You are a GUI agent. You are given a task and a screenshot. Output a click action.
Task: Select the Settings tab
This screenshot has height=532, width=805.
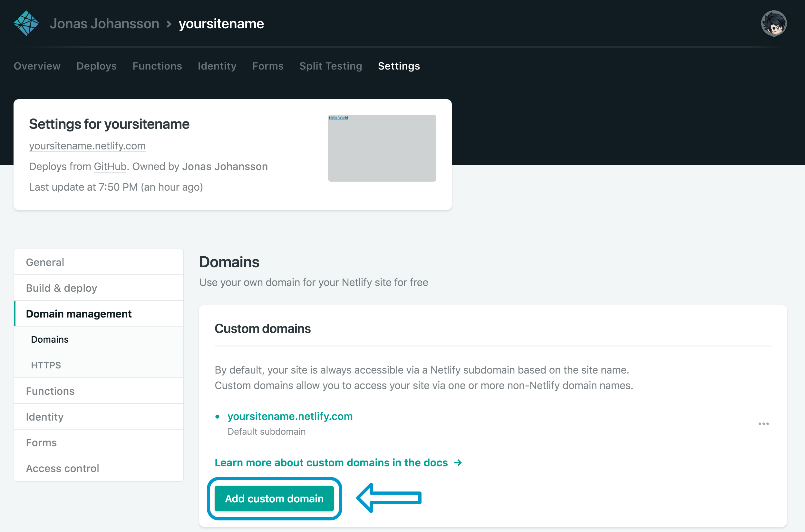[x=399, y=66]
